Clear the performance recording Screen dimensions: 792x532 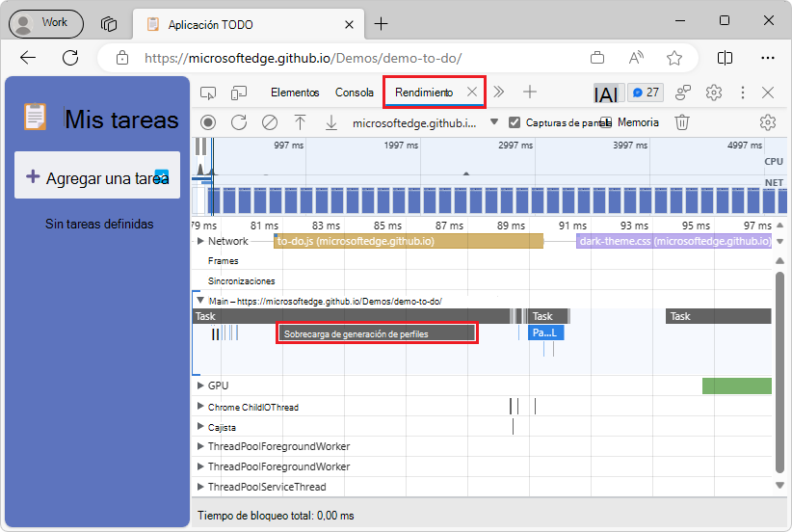[270, 122]
